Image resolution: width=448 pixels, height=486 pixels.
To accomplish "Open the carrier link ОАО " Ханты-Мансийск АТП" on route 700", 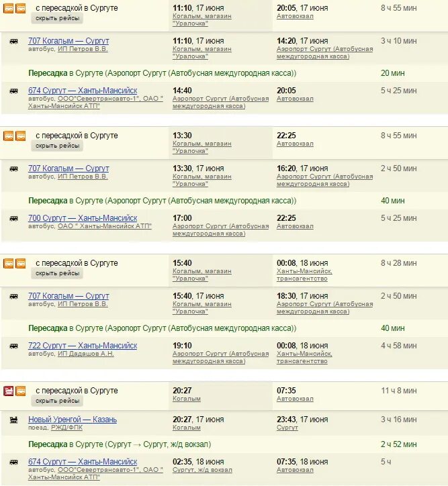I will 105,226.
